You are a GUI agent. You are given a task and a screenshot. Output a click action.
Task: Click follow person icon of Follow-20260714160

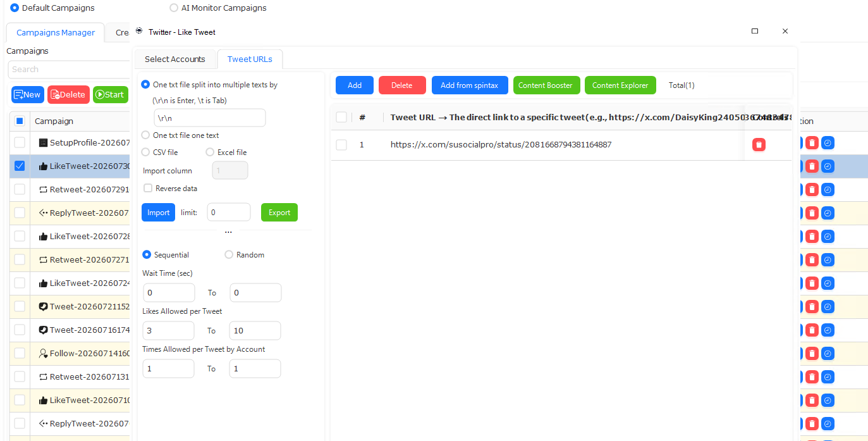[43, 354]
